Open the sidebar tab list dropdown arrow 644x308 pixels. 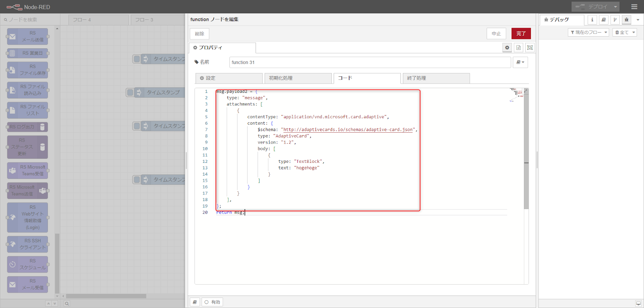(x=638, y=20)
